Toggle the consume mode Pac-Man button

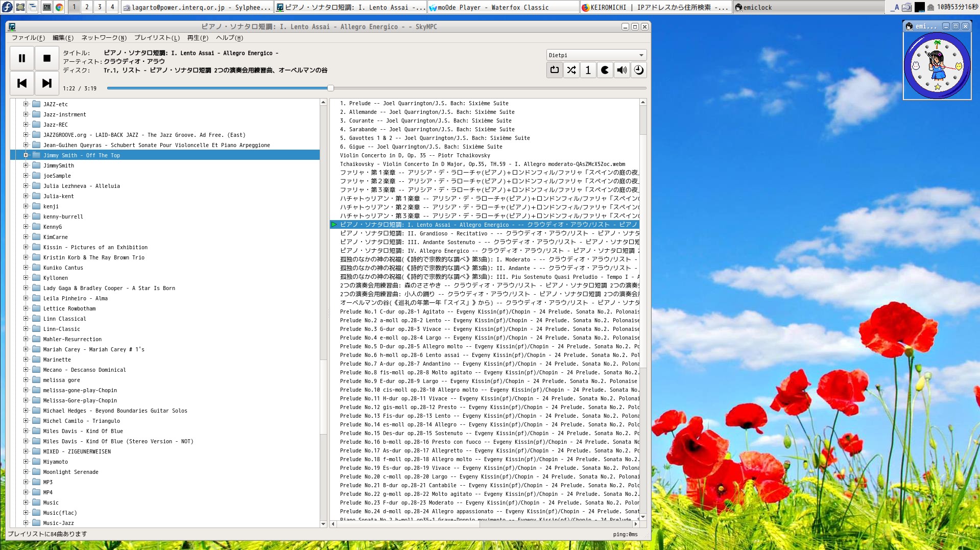click(x=605, y=70)
